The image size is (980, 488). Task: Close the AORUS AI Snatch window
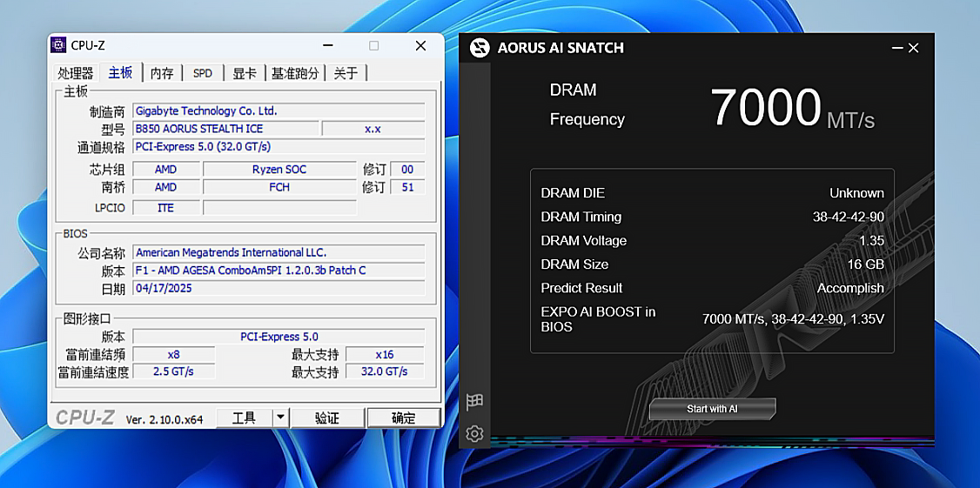(x=914, y=49)
